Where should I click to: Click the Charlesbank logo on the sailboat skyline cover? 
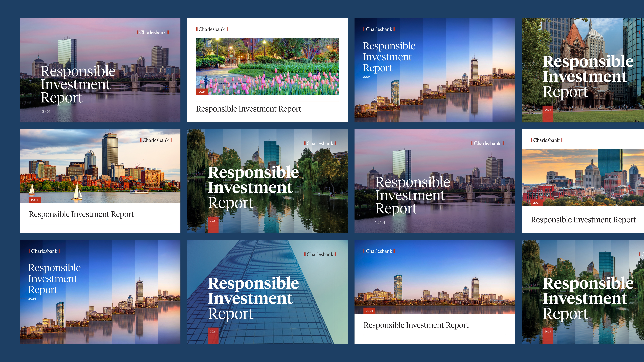(156, 140)
